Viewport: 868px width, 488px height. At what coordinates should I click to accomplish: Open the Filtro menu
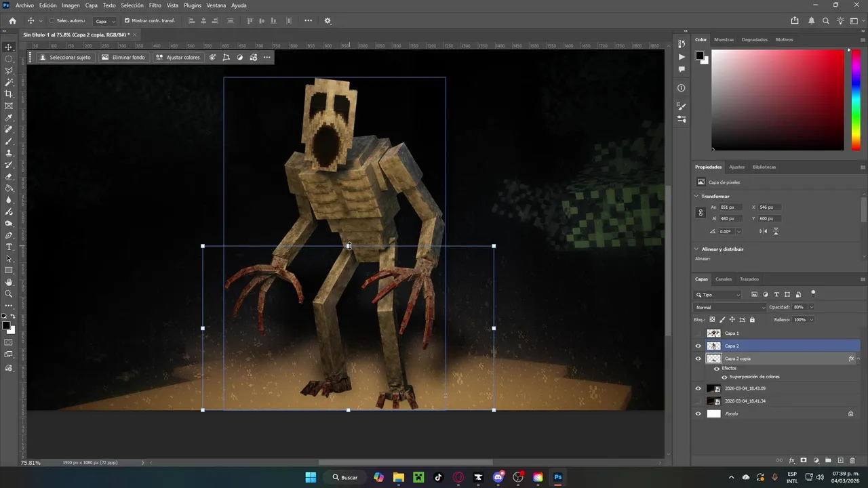point(155,5)
